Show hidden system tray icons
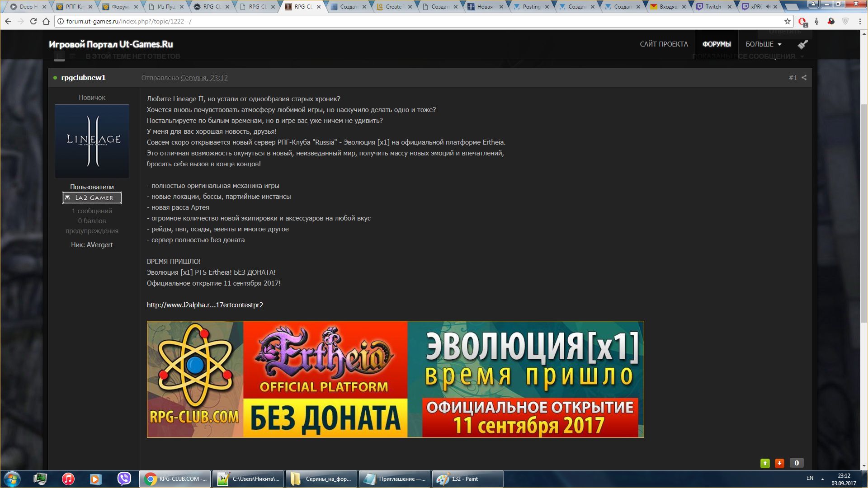This screenshot has width=868, height=488. [x=822, y=479]
